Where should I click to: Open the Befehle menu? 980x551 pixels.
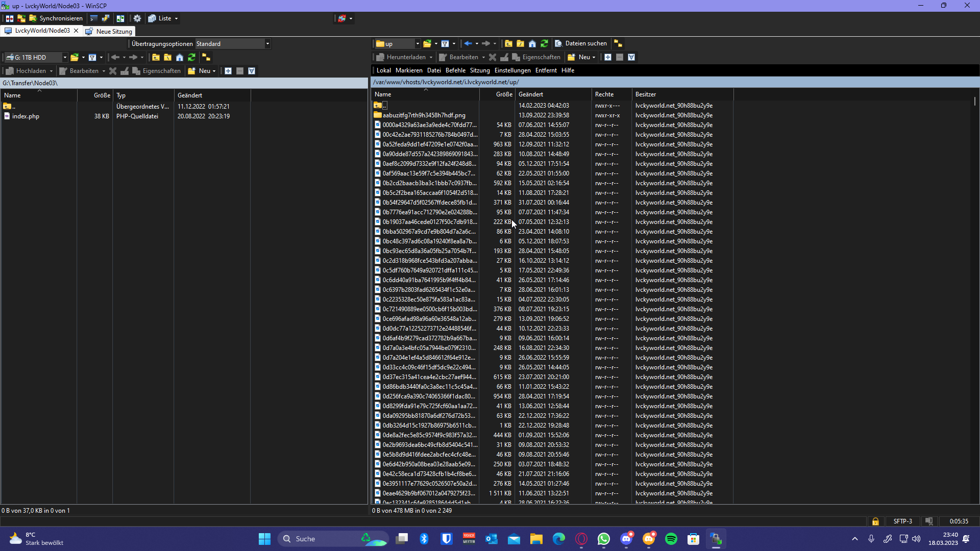point(455,70)
